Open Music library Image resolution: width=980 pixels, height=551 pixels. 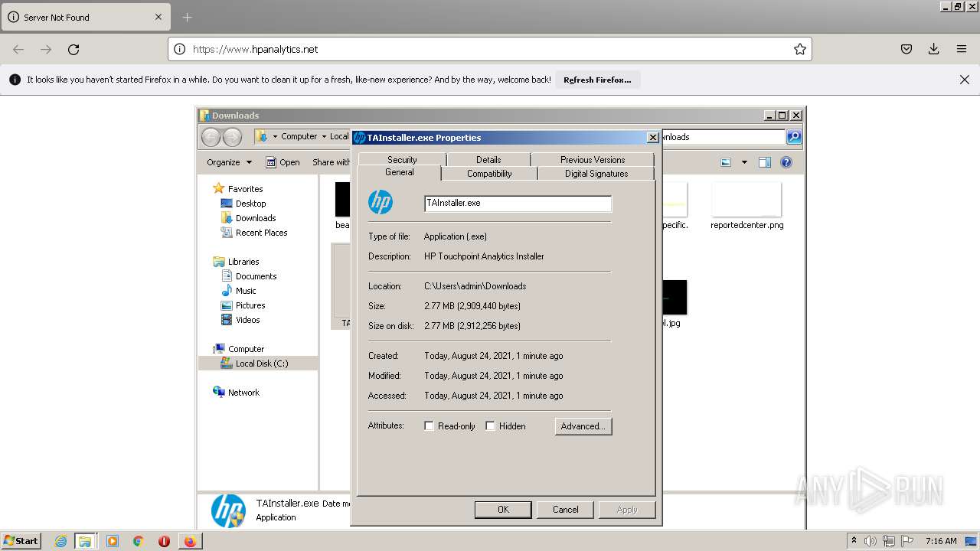pyautogui.click(x=246, y=291)
